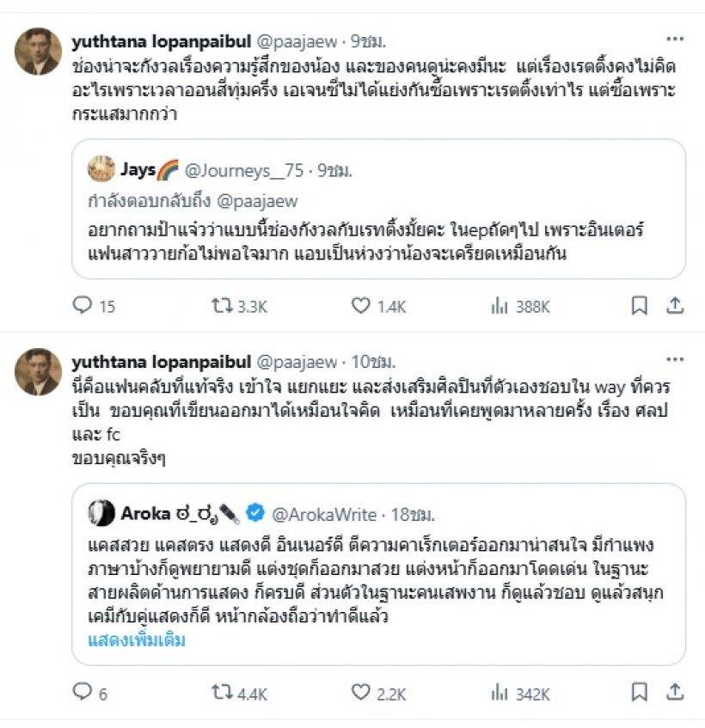The height and width of the screenshot is (728, 705).
Task: Open the more options menu on first tweet
Action: point(676,40)
